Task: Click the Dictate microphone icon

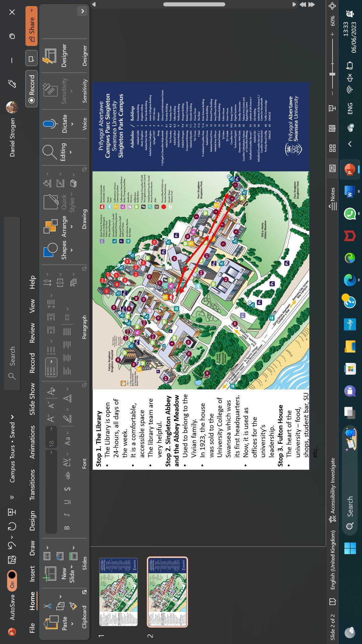Action: tap(51, 124)
